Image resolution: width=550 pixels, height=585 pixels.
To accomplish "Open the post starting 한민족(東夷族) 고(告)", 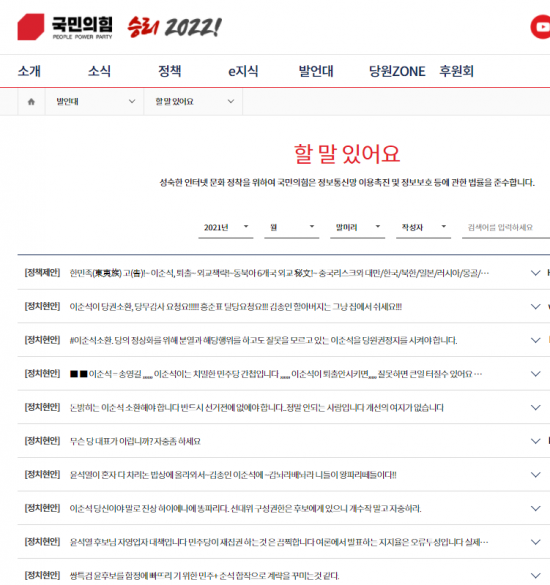I will pyautogui.click(x=279, y=273).
